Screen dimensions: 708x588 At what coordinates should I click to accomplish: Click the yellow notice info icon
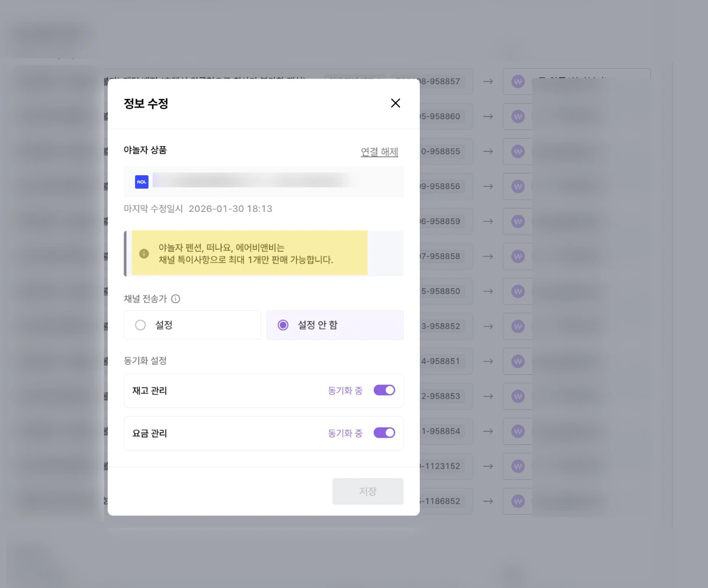[x=144, y=253]
